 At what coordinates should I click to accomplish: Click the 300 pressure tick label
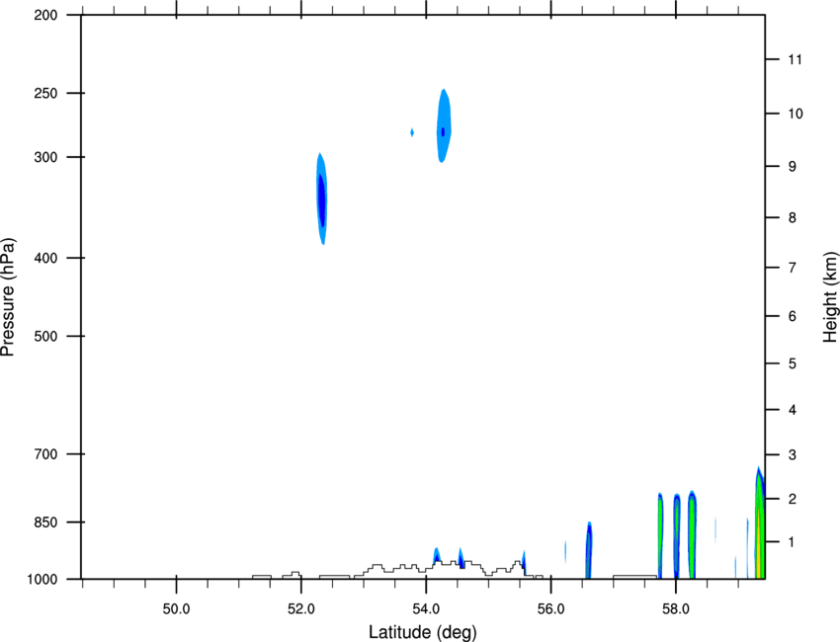[x=45, y=157]
